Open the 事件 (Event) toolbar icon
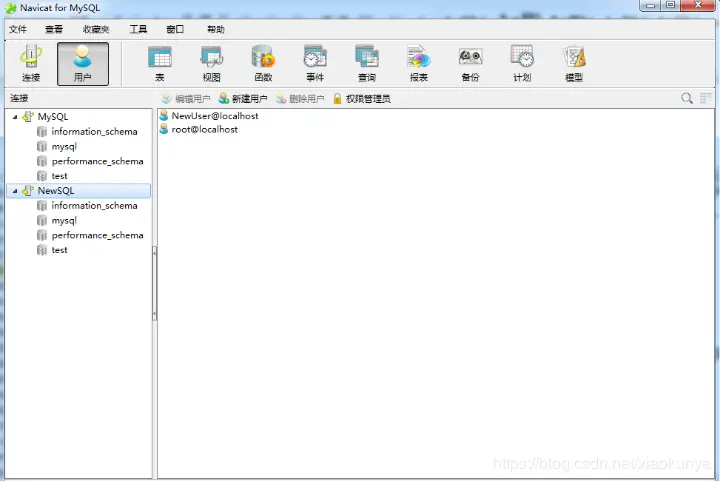The height and width of the screenshot is (482, 720). click(315, 63)
